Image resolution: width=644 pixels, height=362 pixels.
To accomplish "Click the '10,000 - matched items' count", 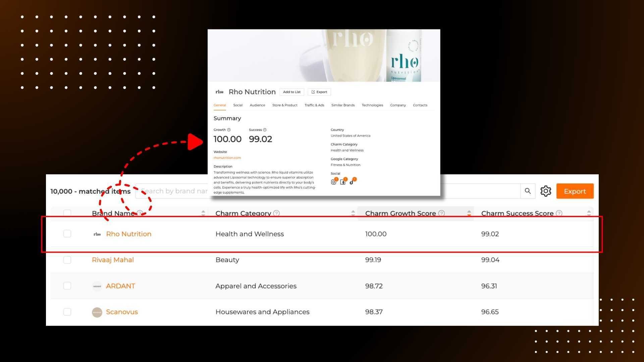I will [90, 191].
